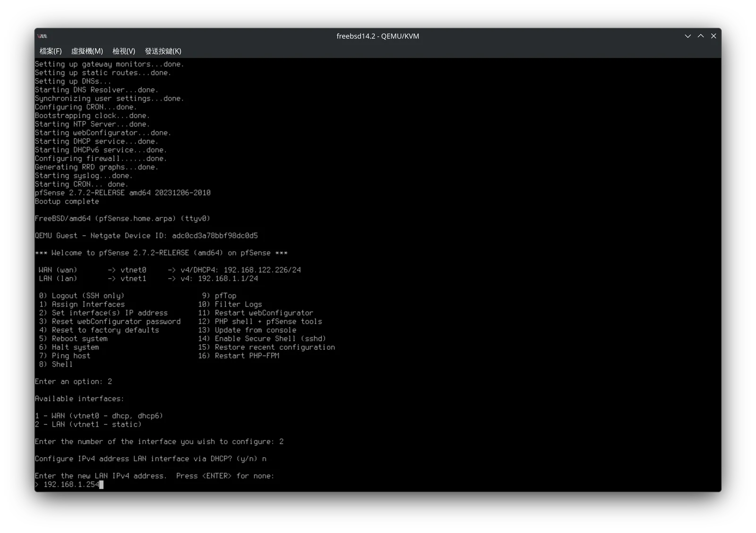Image resolution: width=756 pixels, height=533 pixels.
Task: Maximize the freebsd14.2 window
Action: click(x=701, y=36)
